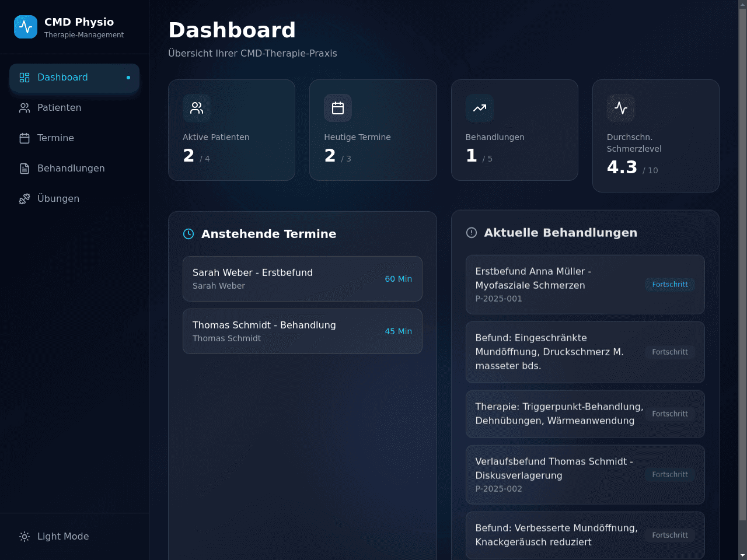
Task: Open the Verbesserte Mundöffnung Befund entry
Action: [585, 535]
